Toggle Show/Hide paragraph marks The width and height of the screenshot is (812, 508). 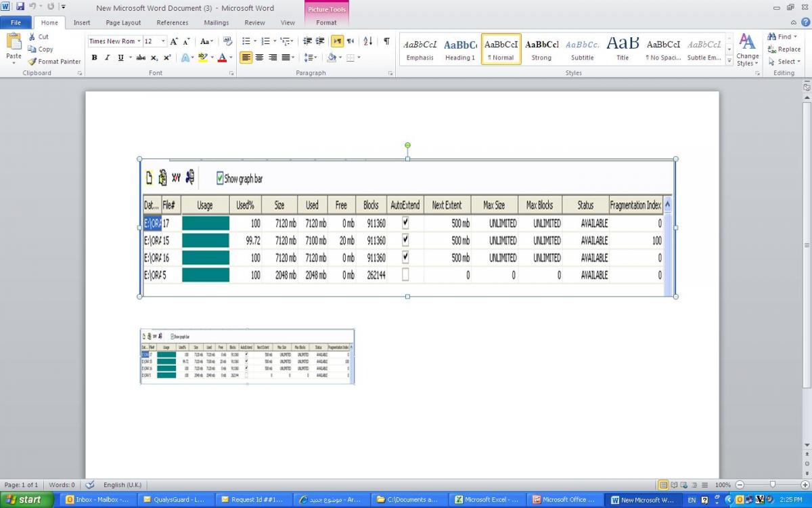pyautogui.click(x=386, y=41)
